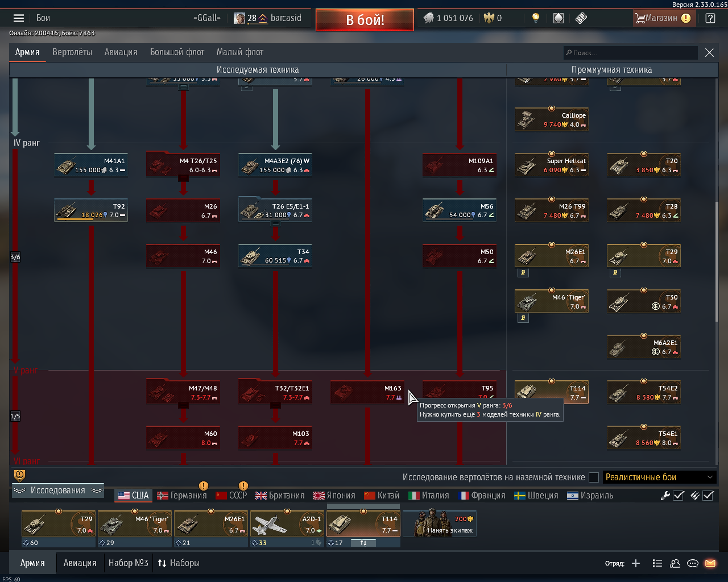Open the hamburger main menu

tap(19, 18)
